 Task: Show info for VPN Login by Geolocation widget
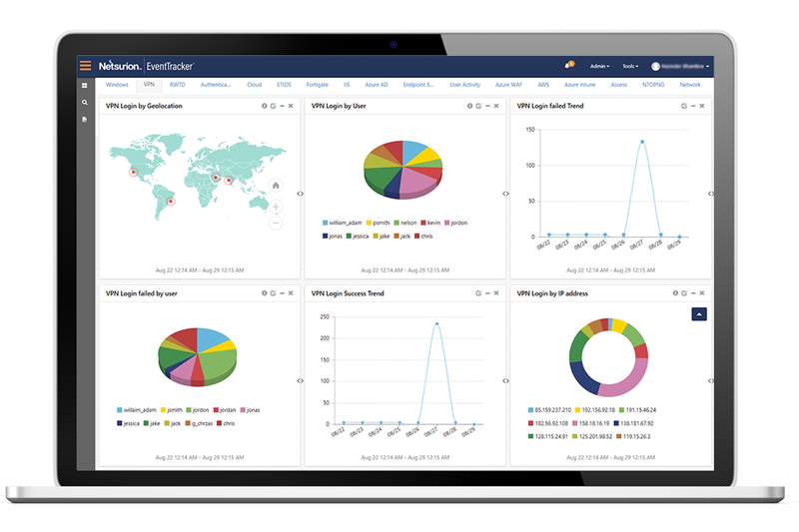(264, 106)
